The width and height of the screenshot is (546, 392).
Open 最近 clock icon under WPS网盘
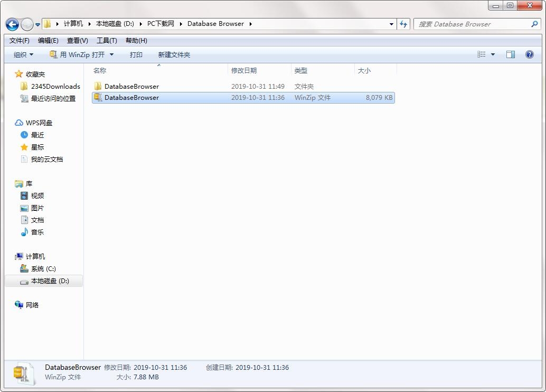point(24,135)
